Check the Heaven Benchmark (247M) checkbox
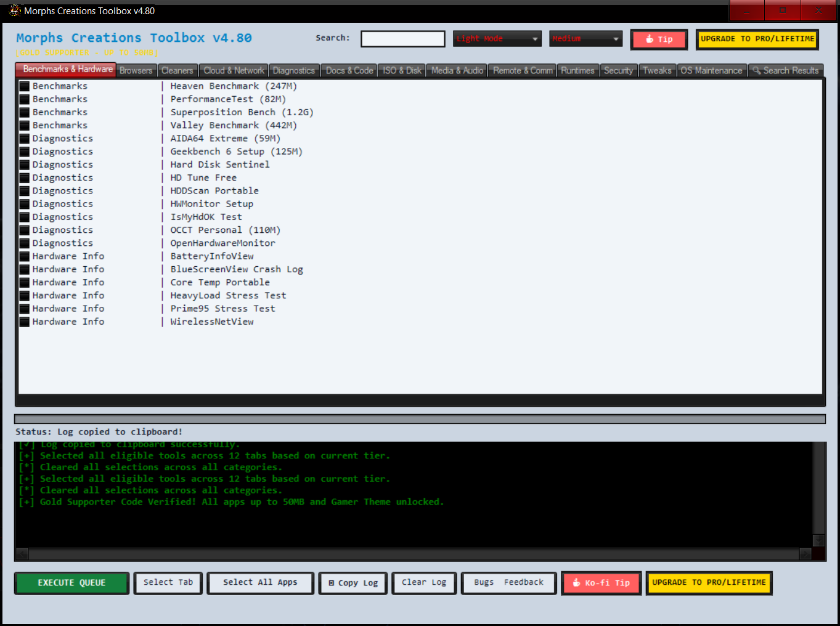This screenshot has height=626, width=840. tap(25, 86)
